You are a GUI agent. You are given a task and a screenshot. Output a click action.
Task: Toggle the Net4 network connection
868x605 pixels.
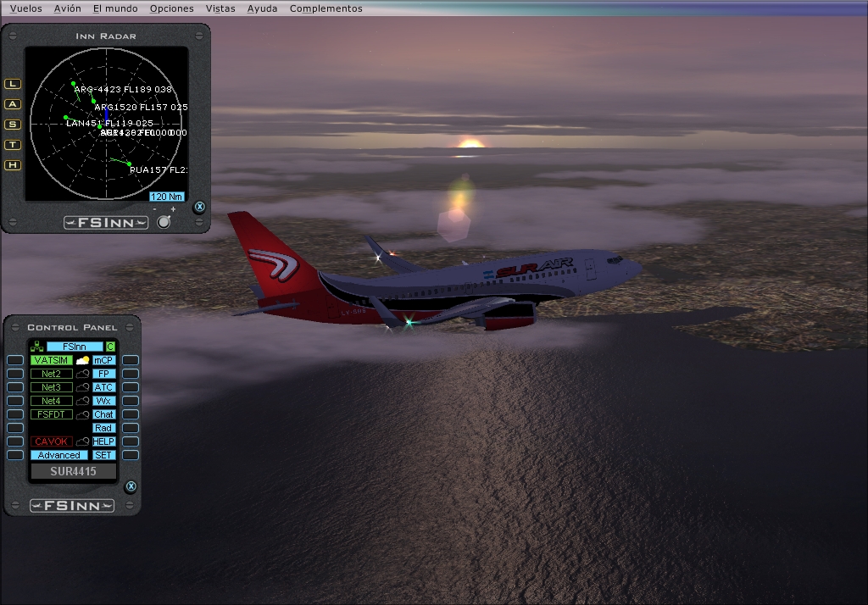(x=52, y=401)
